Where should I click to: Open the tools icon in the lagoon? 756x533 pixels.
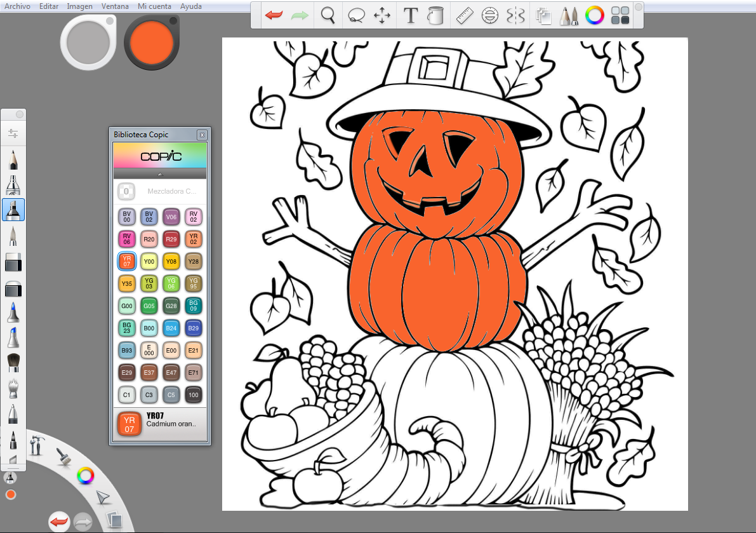[37, 445]
